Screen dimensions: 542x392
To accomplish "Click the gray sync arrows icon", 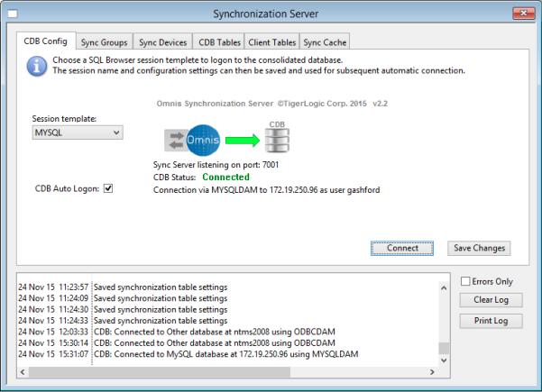I will pyautogui.click(x=176, y=141).
